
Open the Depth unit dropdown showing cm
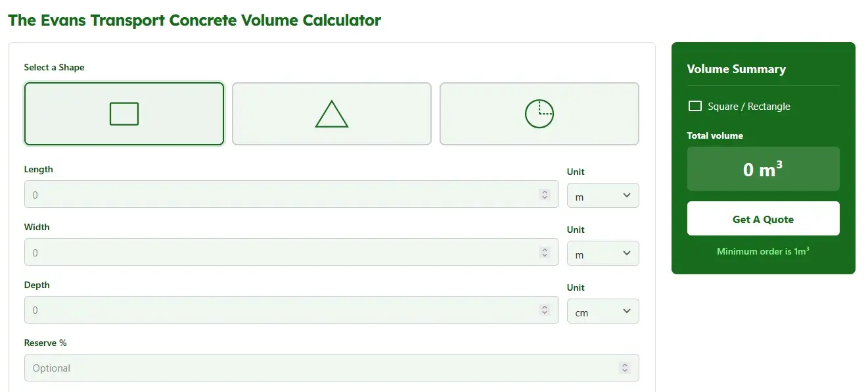coord(603,310)
